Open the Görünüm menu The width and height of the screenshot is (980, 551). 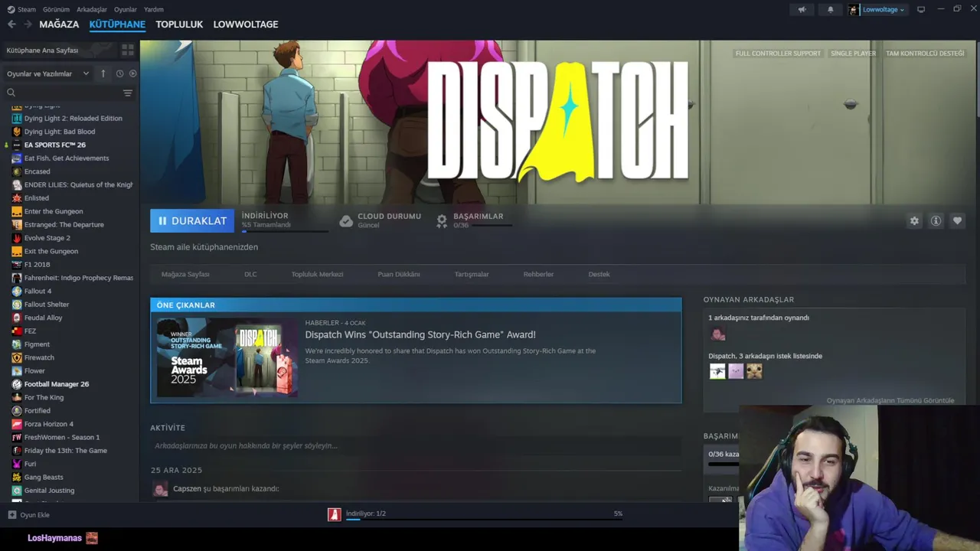coord(57,10)
